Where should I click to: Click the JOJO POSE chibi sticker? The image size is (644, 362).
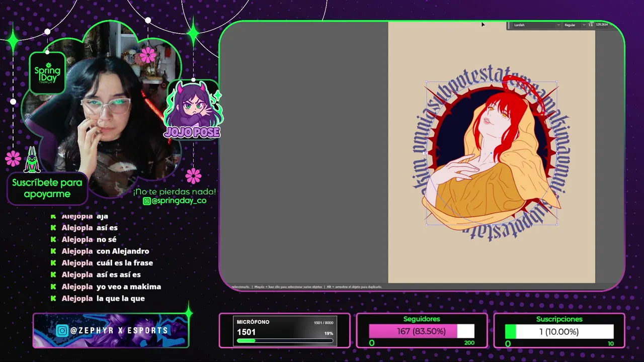[x=192, y=110]
